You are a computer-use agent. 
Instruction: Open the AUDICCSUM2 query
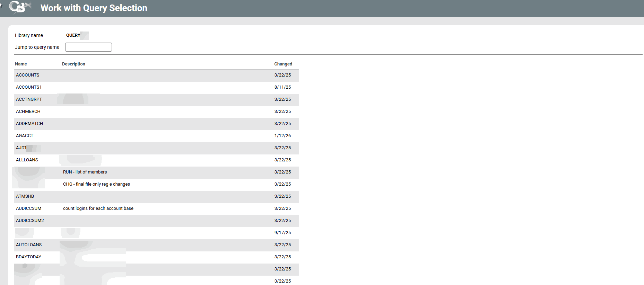[x=30, y=221]
